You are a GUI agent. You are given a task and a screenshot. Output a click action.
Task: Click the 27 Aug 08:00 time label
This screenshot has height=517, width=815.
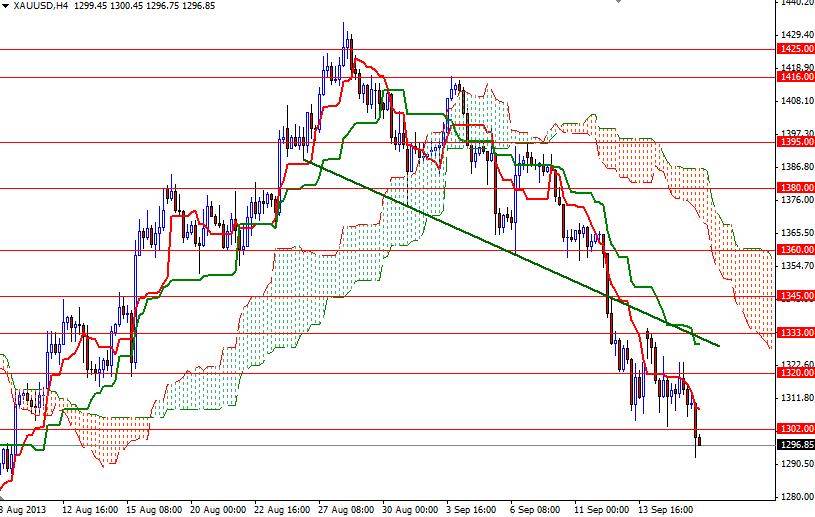tap(346, 510)
